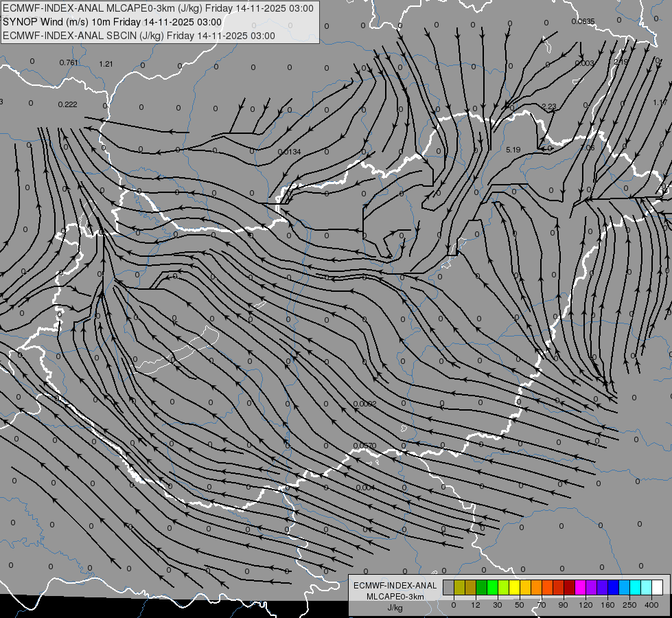Click the 0.761 value on the map
This screenshot has width=672, height=618.
(x=69, y=62)
